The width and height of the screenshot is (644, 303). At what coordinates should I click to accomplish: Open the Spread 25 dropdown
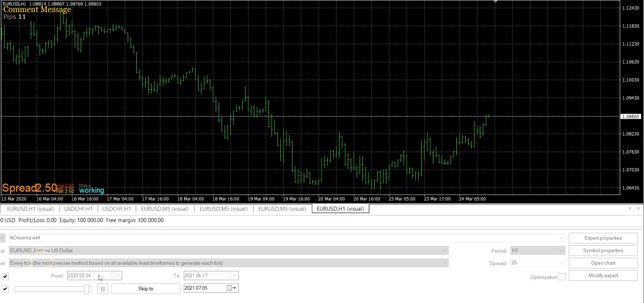pos(561,263)
